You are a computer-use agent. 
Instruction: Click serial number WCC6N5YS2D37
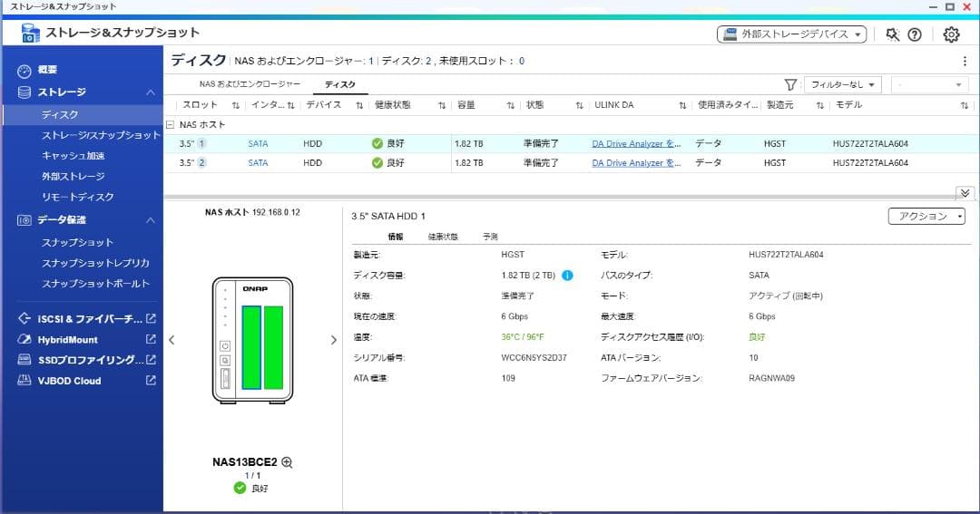(x=534, y=358)
